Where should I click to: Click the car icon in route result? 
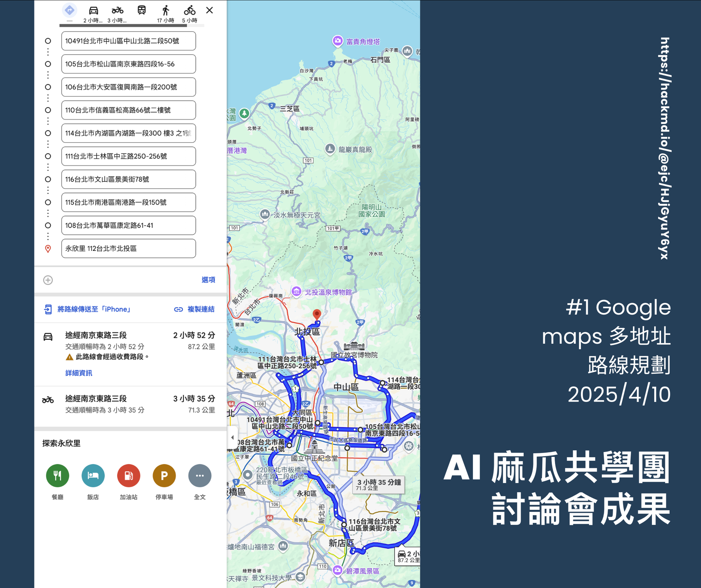click(x=48, y=337)
